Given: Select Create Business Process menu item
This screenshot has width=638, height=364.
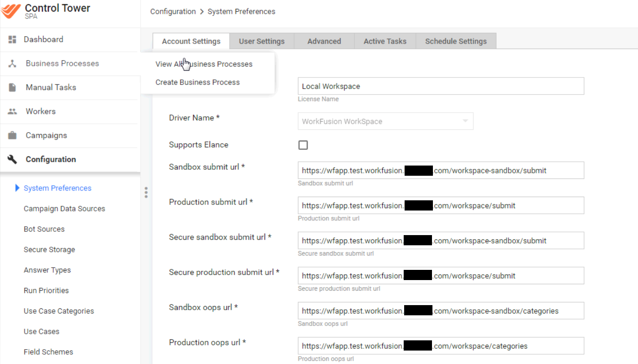Looking at the screenshot, I should [198, 83].
